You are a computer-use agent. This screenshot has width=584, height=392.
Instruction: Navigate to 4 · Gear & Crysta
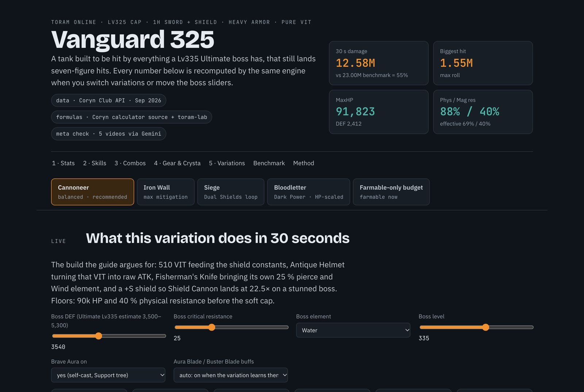(x=177, y=163)
